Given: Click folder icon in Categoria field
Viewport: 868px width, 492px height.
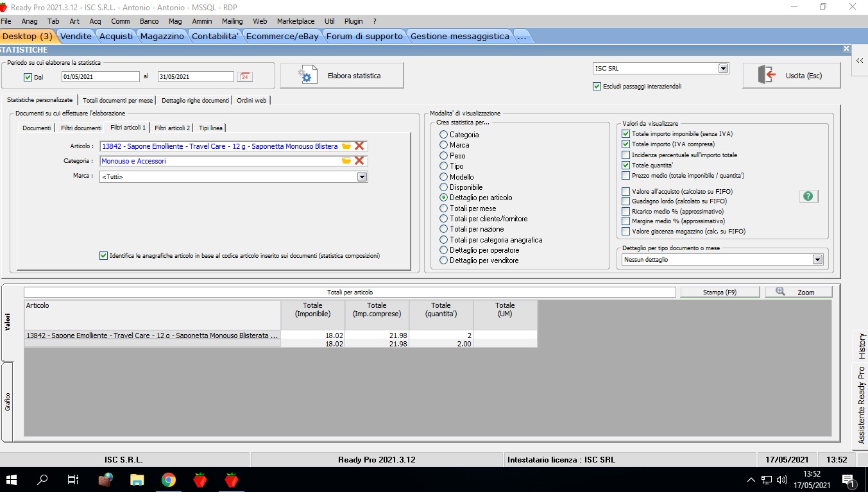Looking at the screenshot, I should [x=346, y=161].
